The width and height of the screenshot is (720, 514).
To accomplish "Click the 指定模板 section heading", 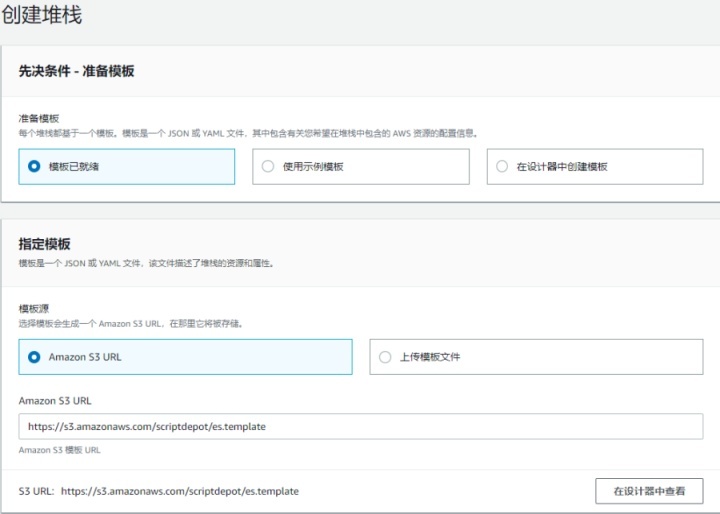I will point(45,244).
